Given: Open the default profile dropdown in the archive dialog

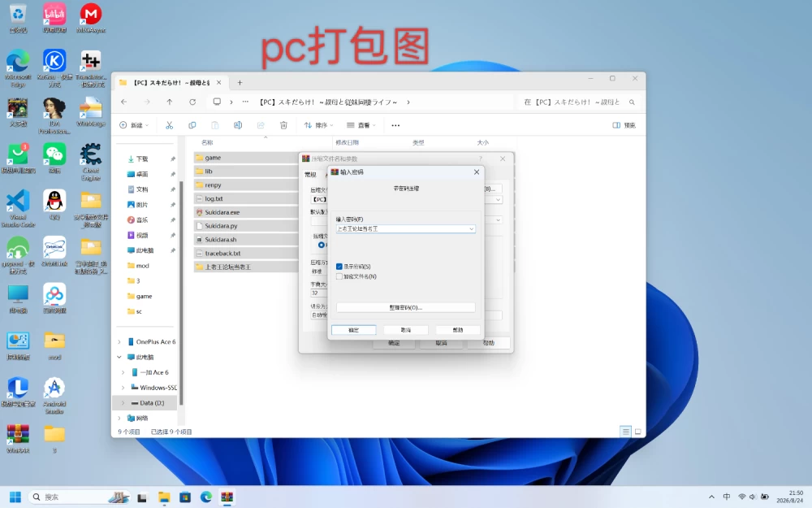Looking at the screenshot, I should [x=499, y=219].
